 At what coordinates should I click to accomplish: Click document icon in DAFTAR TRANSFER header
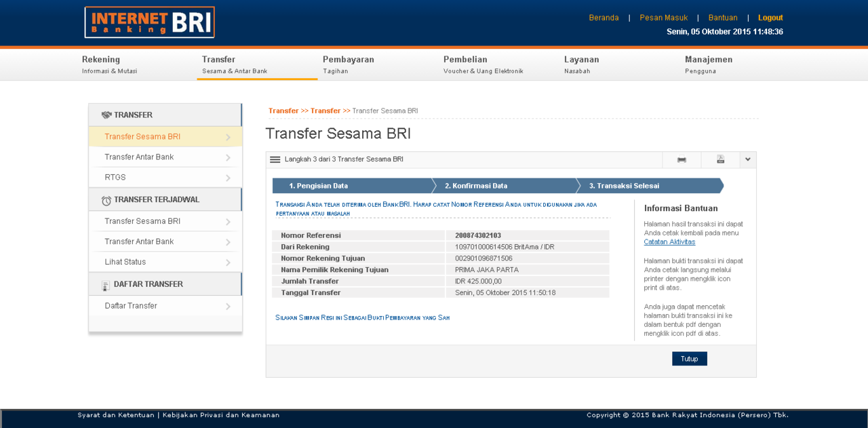click(106, 285)
